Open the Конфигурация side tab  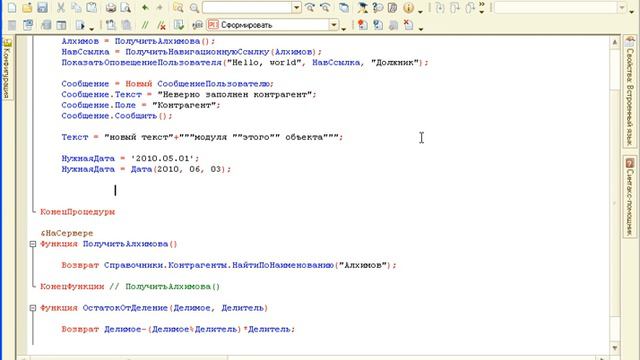(7, 69)
